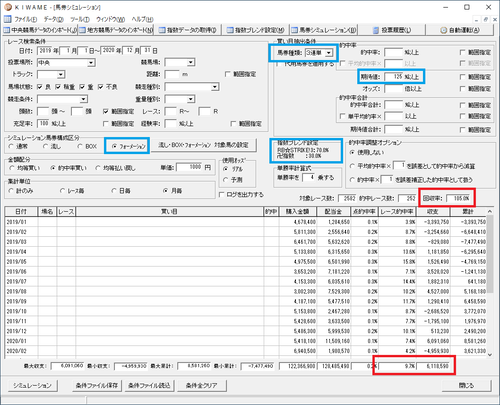Open the 投票履歴 toolbar icon
Screen dimensions: 500x405
pyautogui.click(x=376, y=30)
